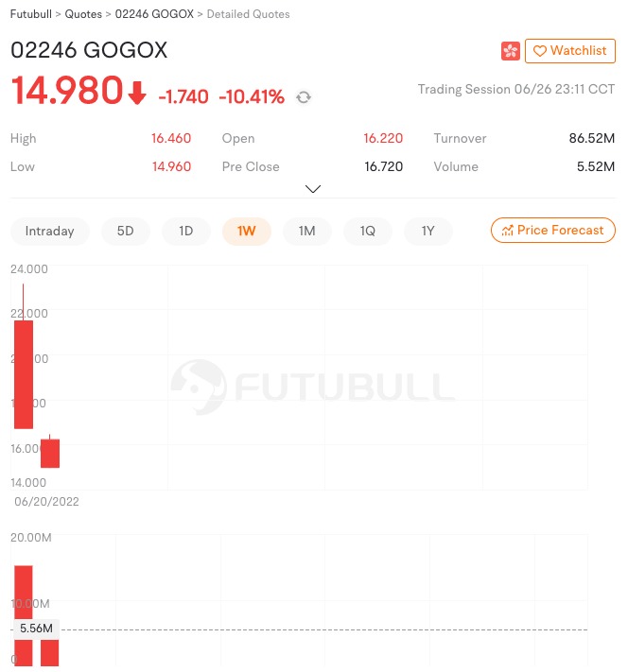628x672 pixels.
Task: Open the Futubull breadcrumb link
Action: [31, 14]
